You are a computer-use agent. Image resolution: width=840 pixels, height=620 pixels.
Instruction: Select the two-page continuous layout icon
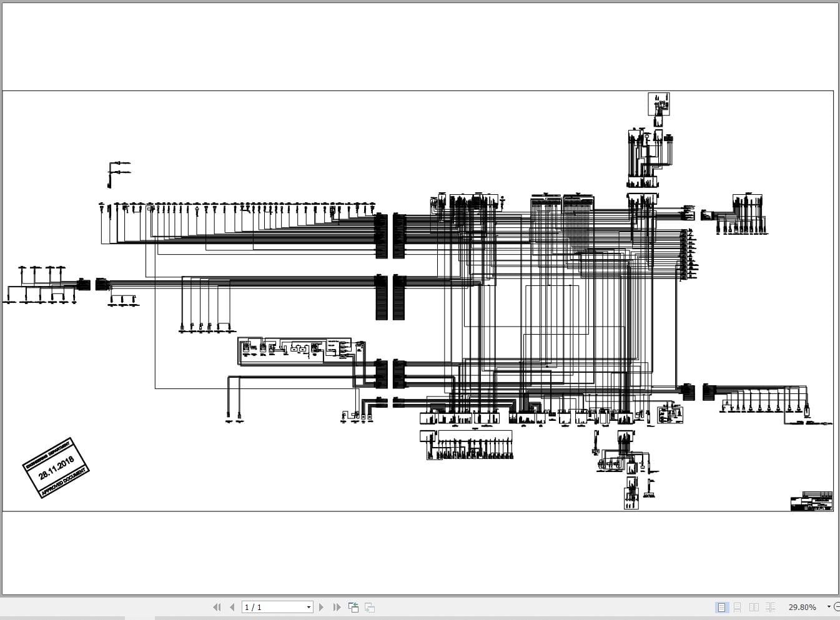770,607
